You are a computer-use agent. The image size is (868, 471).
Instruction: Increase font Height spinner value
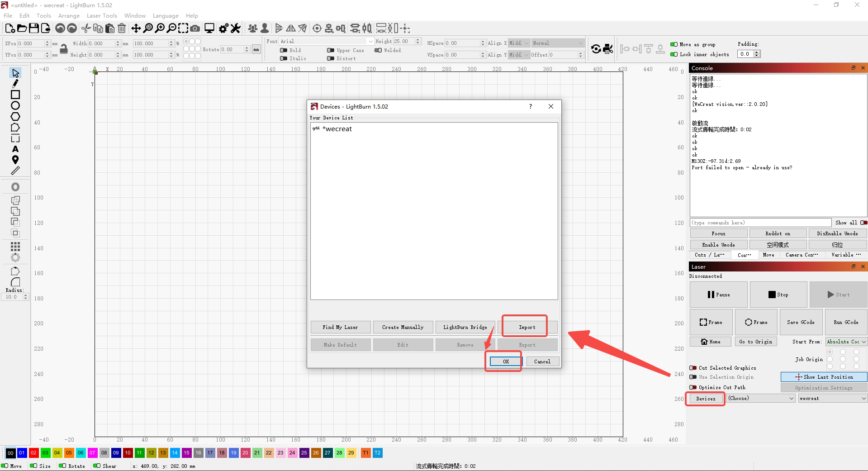pyautogui.click(x=418, y=39)
